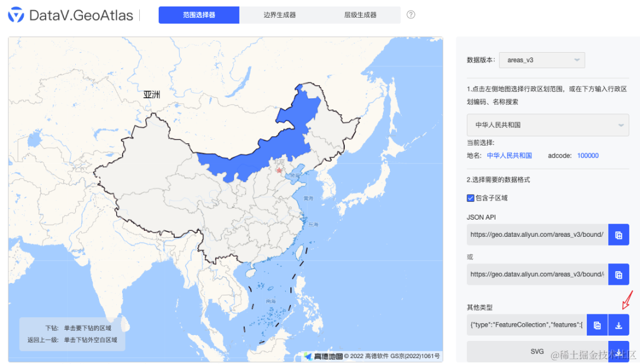
Task: Copy the second JSON API URL under 或
Action: [618, 274]
